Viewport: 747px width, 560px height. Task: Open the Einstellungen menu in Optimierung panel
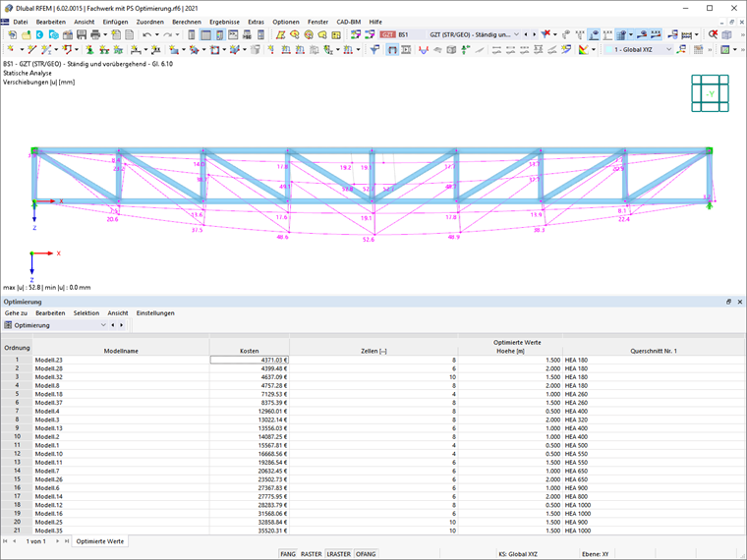point(155,313)
